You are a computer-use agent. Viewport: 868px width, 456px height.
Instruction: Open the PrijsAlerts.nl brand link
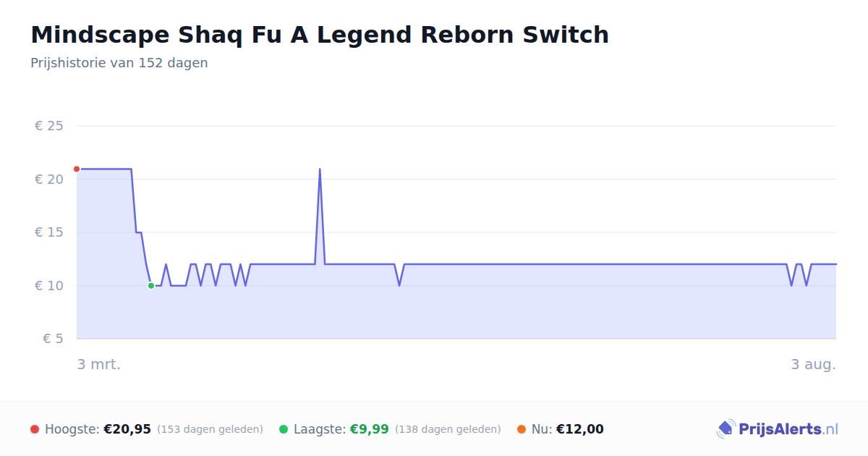tap(778, 429)
